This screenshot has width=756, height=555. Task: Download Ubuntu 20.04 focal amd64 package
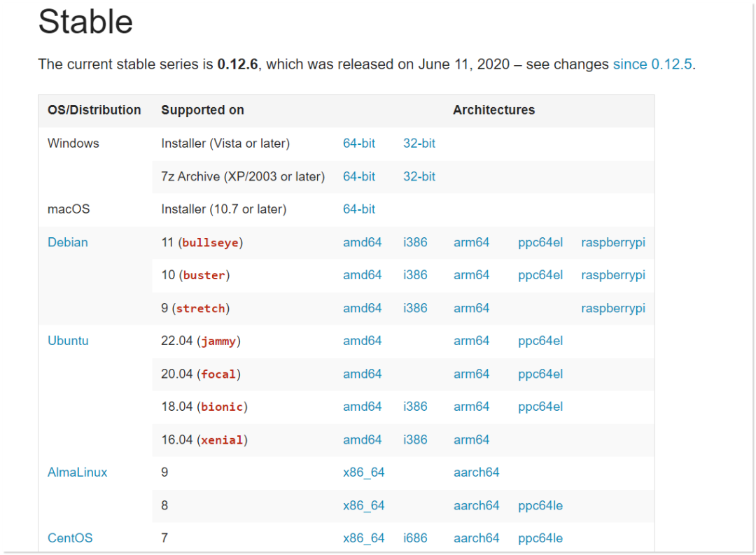[363, 374]
